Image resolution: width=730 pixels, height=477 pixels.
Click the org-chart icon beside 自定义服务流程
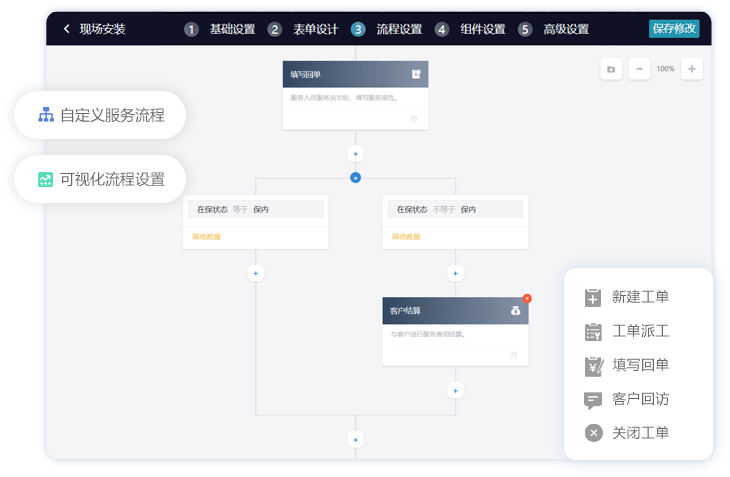46,115
